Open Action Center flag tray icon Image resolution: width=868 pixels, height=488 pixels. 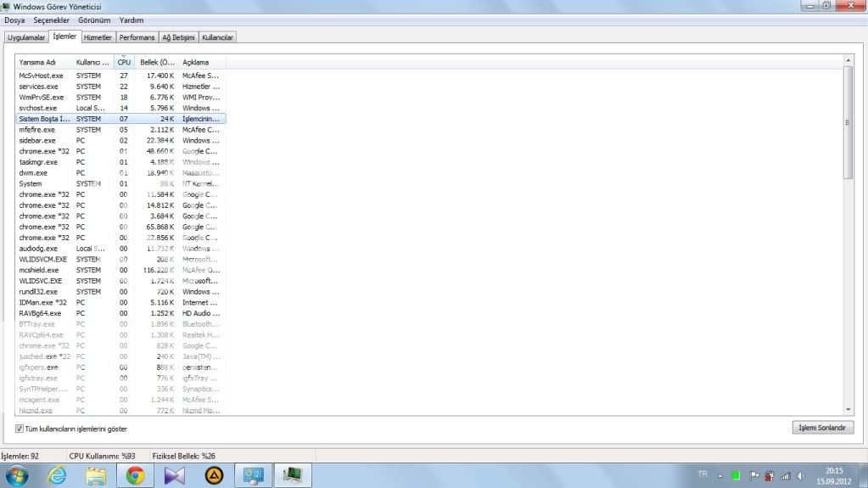click(x=754, y=476)
